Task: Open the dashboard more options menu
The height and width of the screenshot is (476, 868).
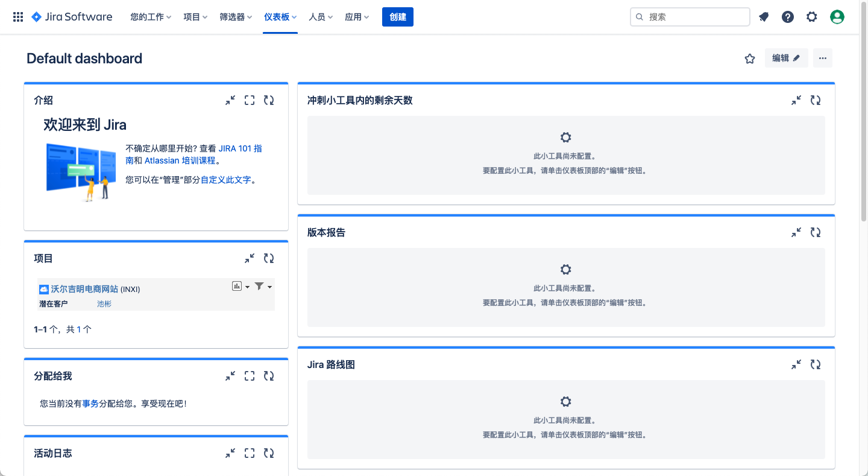Action: point(823,58)
